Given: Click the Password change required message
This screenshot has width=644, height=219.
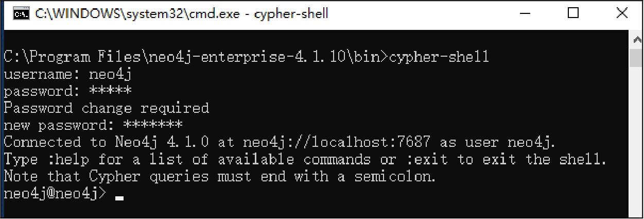Looking at the screenshot, I should pos(106,108).
